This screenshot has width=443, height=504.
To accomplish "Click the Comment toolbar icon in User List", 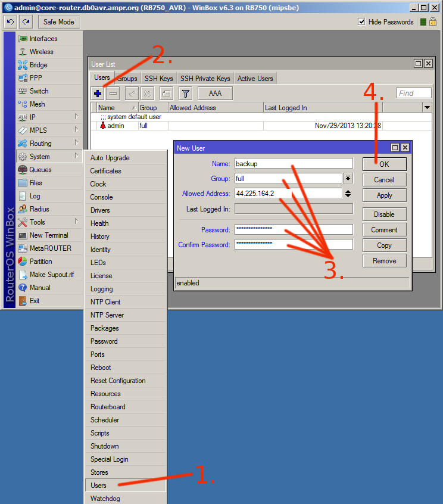I will [166, 94].
